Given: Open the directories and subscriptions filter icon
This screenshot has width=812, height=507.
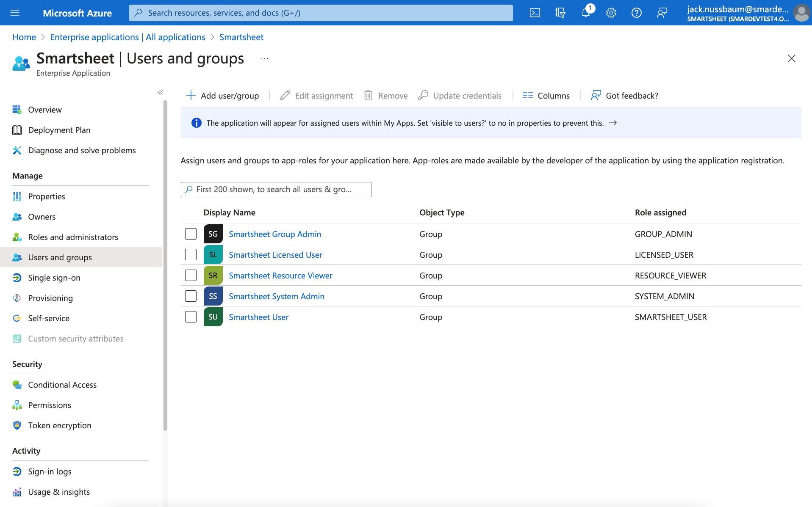Looking at the screenshot, I should pos(560,13).
